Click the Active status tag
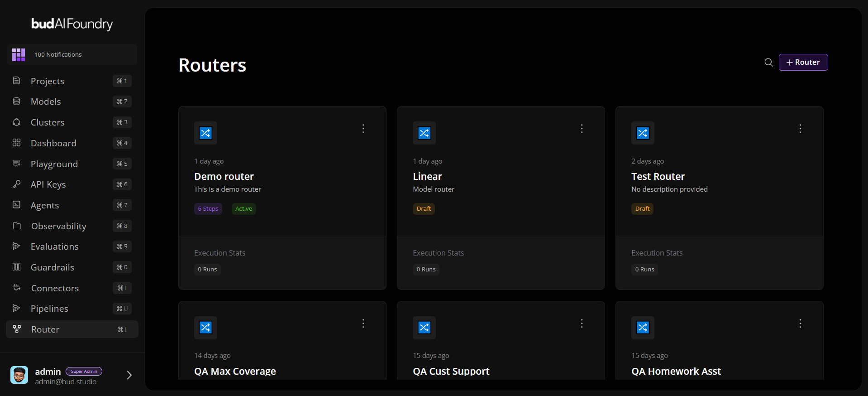The image size is (868, 396). [243, 209]
